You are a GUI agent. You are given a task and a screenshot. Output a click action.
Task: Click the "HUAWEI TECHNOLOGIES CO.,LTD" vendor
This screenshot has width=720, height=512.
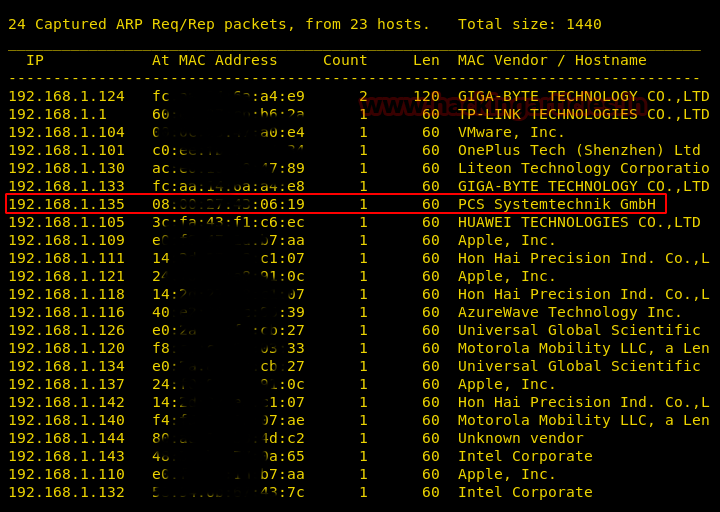[x=579, y=222]
